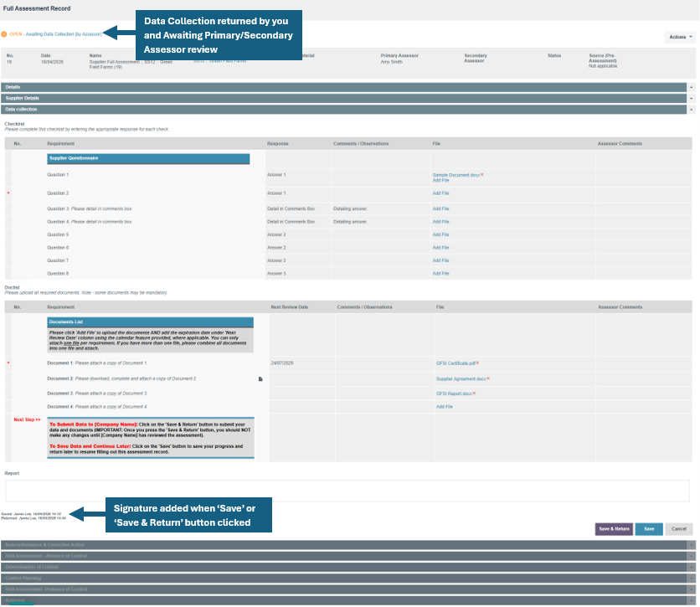Click into the Report text box
700x607 pixels.
pyautogui.click(x=347, y=491)
